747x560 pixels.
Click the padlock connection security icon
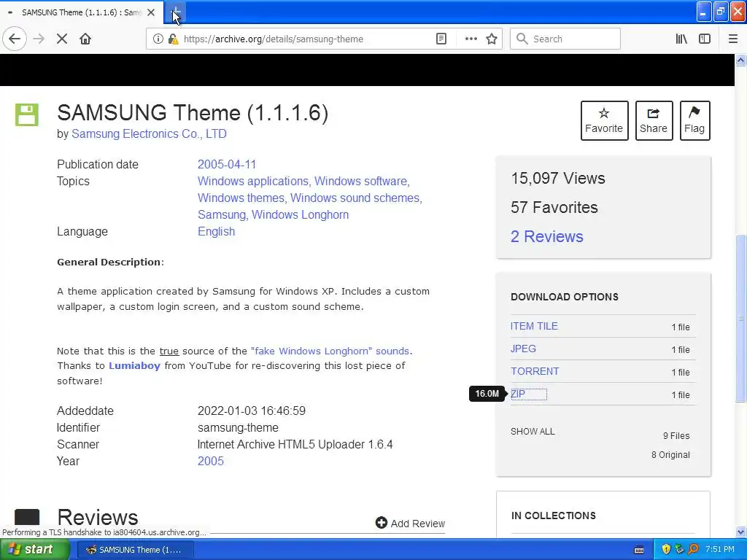tap(173, 39)
